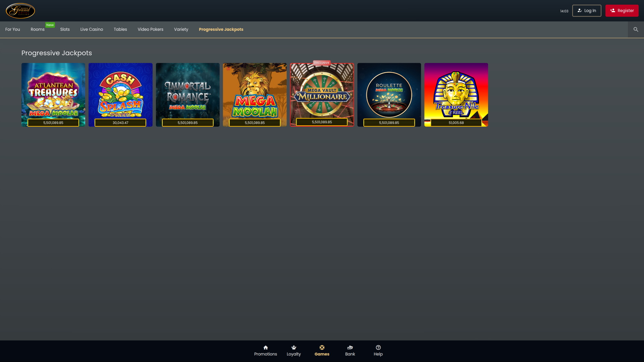Click the Log In button
Viewport: 644px width, 362px height.
(x=587, y=10)
